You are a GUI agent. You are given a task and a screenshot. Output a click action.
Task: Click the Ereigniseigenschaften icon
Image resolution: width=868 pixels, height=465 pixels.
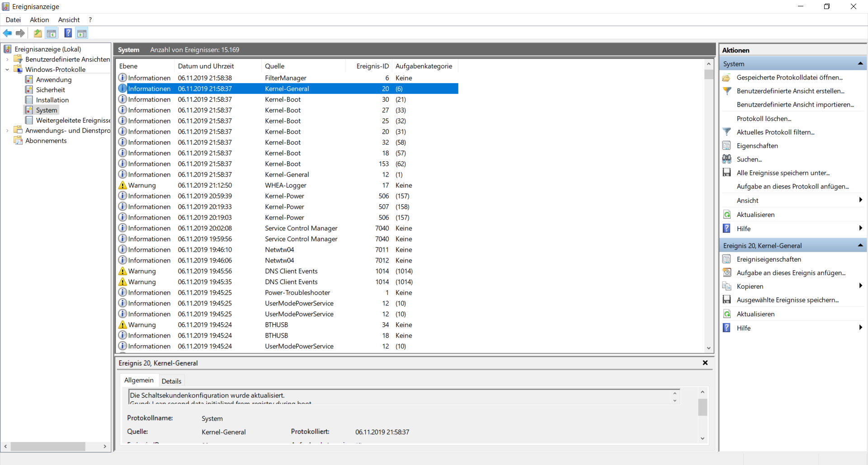tap(727, 259)
